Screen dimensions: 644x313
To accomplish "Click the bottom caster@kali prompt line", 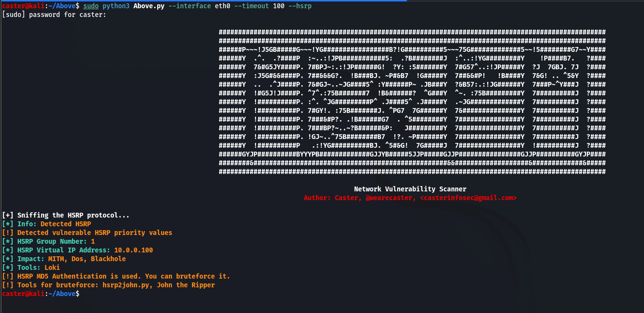I will pos(41,294).
